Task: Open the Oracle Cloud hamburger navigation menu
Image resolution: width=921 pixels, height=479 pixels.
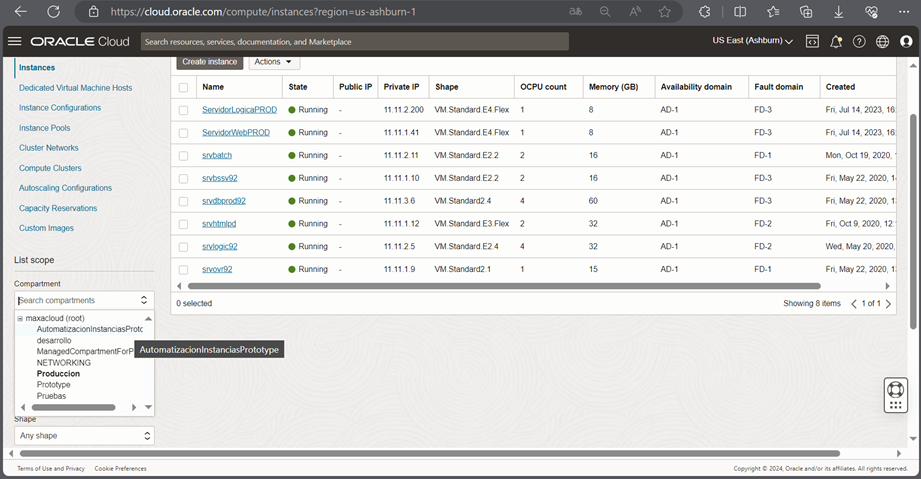Action: point(15,41)
